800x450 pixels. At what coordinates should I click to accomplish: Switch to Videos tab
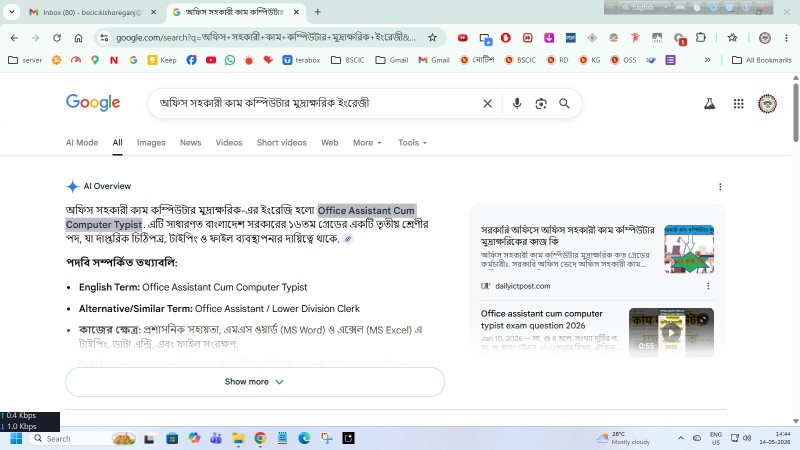click(x=229, y=143)
